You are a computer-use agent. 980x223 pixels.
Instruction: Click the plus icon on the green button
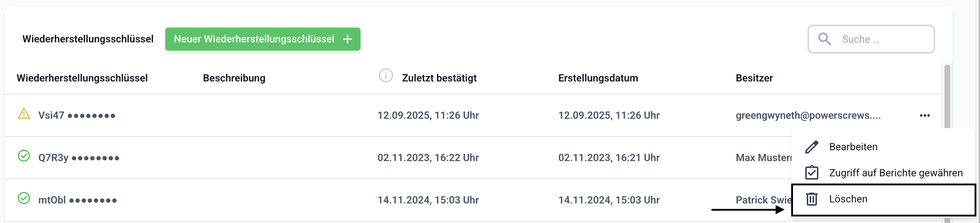pyautogui.click(x=347, y=39)
